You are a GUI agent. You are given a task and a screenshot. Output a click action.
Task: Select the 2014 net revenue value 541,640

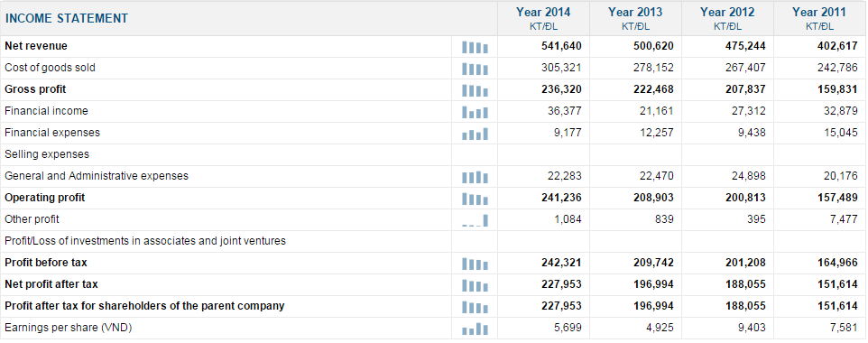click(x=561, y=46)
